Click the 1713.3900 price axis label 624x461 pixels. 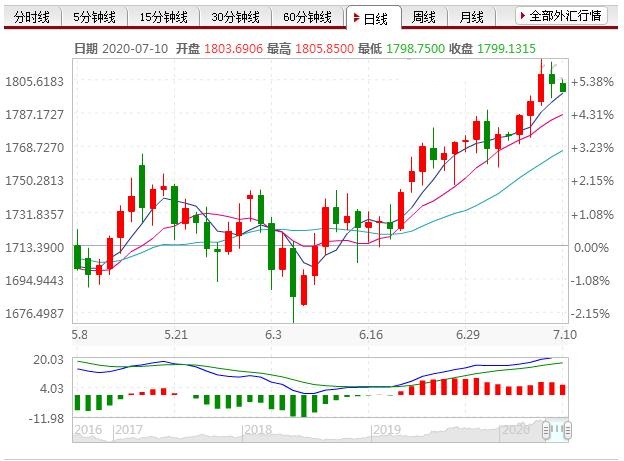coord(34,248)
